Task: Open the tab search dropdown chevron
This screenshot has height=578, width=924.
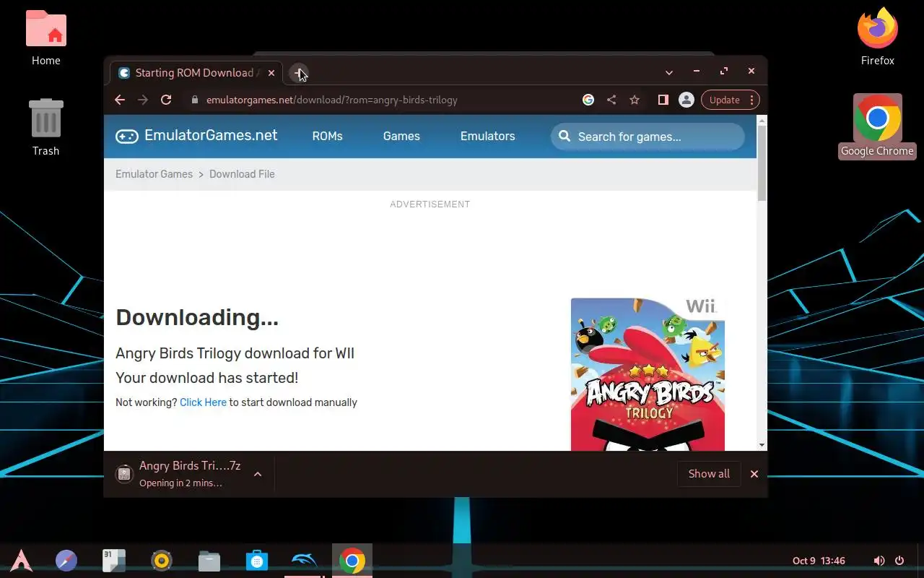Action: [669, 72]
